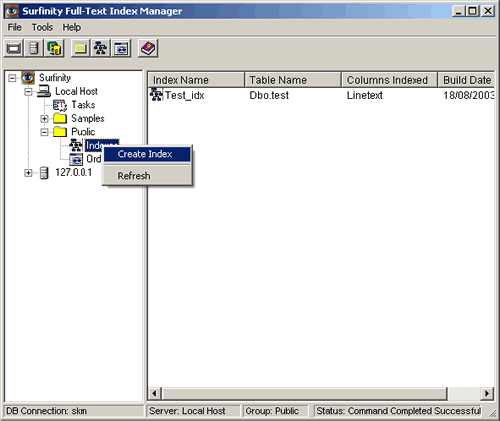Click the DB Connection status bar entry
500x421 pixels.
(73, 411)
